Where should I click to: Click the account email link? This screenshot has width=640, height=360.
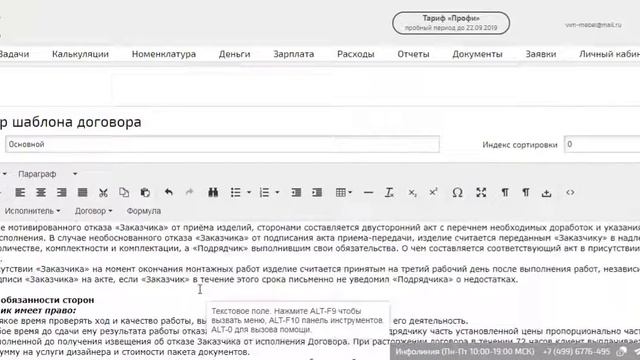click(x=593, y=25)
